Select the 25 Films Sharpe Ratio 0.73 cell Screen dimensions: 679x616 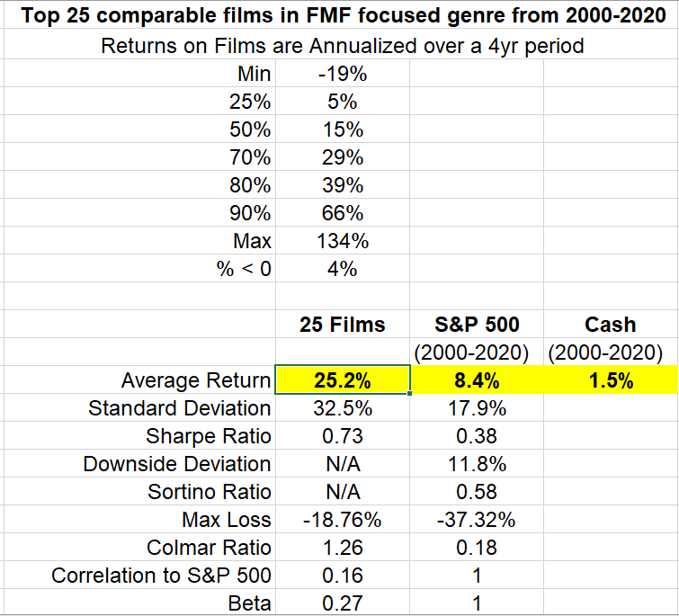point(342,436)
